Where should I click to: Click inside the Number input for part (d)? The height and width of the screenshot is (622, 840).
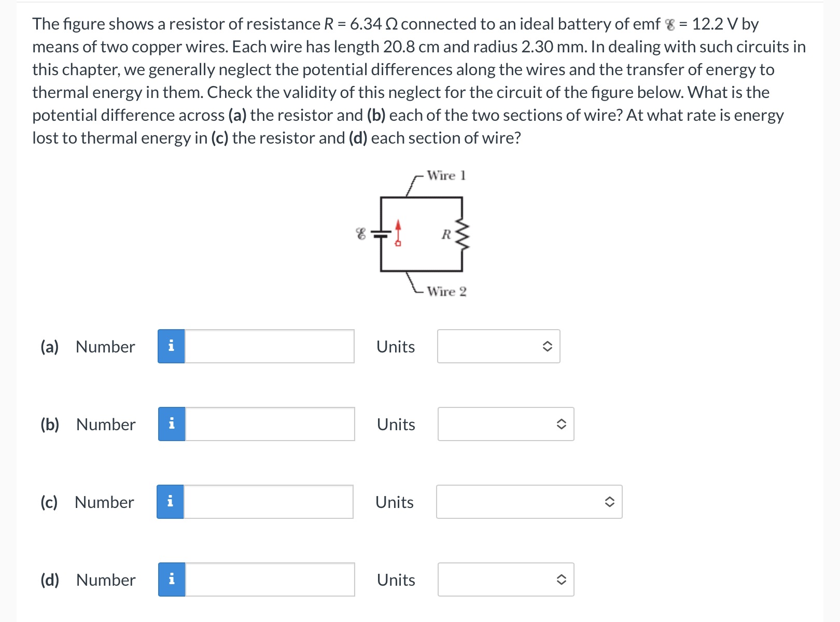[270, 579]
